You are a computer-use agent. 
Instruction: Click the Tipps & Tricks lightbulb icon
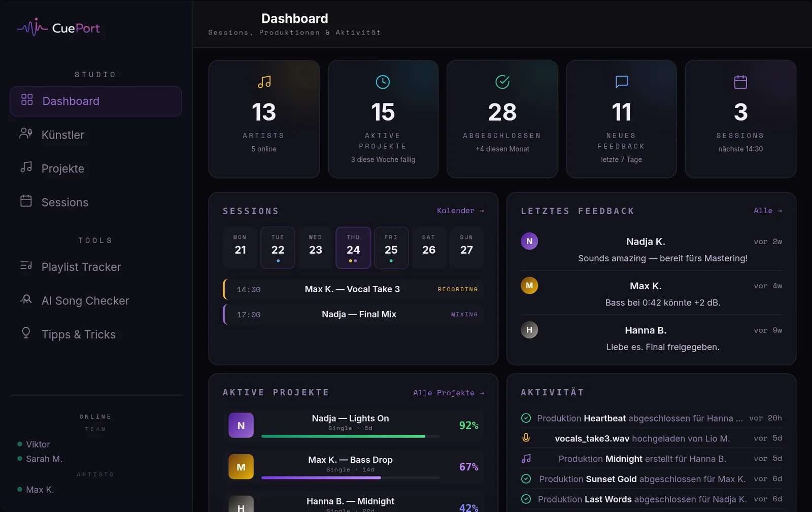[26, 332]
